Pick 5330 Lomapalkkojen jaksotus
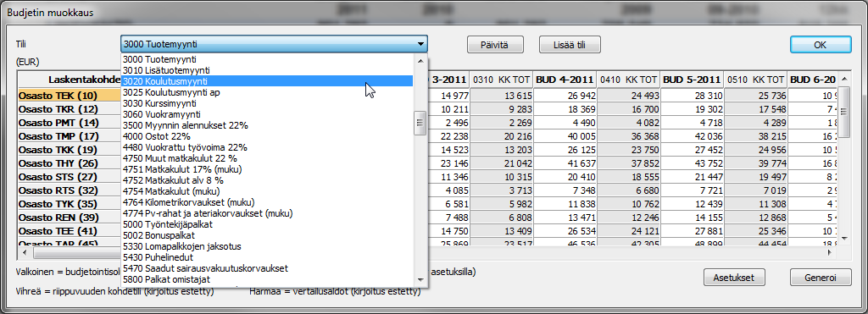 [267, 246]
